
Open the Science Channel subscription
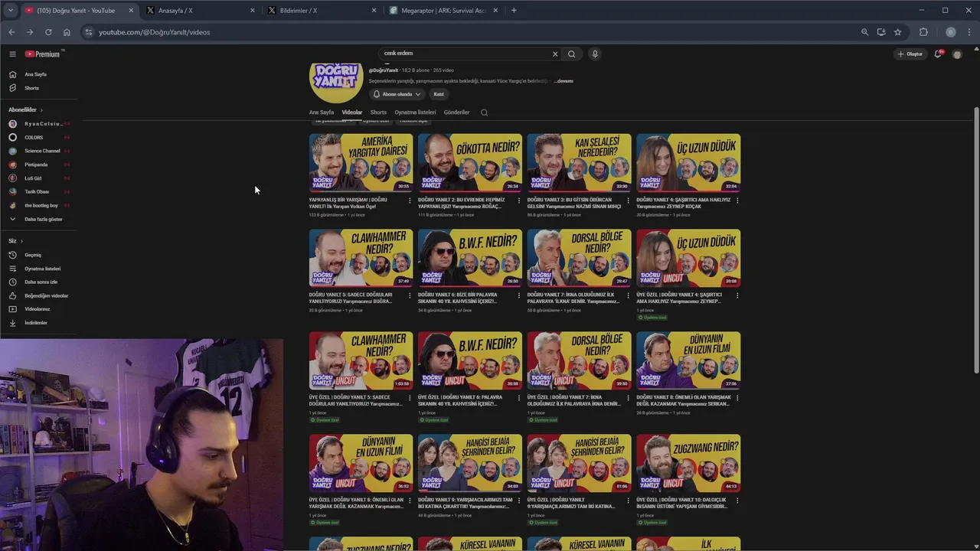[x=41, y=151]
